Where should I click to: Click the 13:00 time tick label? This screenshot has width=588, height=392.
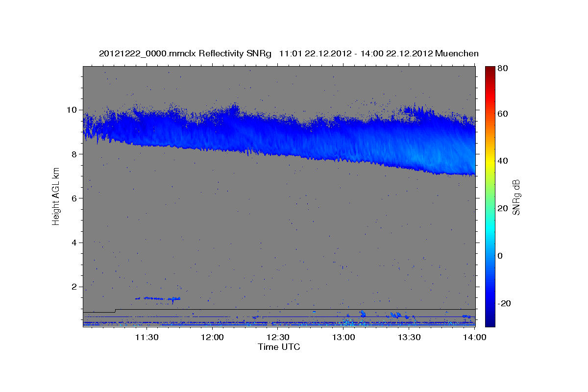pyautogui.click(x=343, y=338)
